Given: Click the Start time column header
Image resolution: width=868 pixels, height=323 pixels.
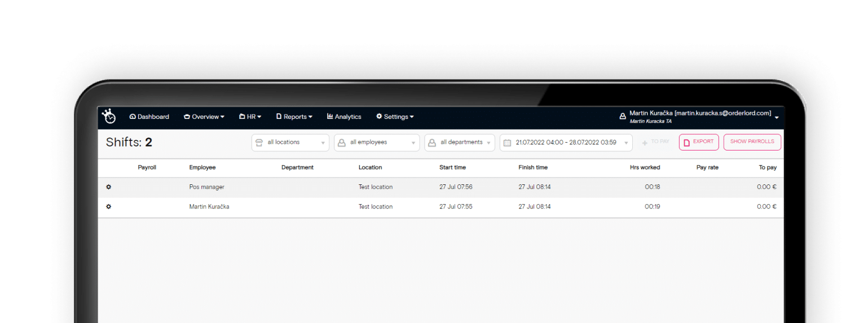Looking at the screenshot, I should pos(453,167).
